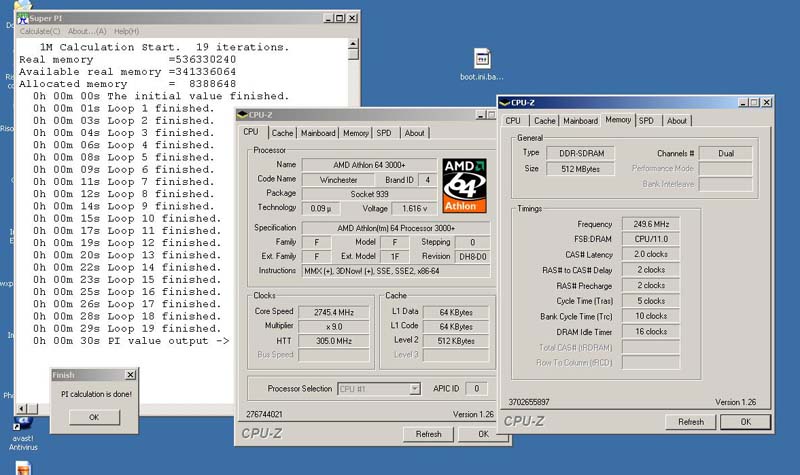Image resolution: width=800 pixels, height=475 pixels.
Task: Click the 'Loop 19 finished.' line in Super PI
Action: pyautogui.click(x=127, y=329)
